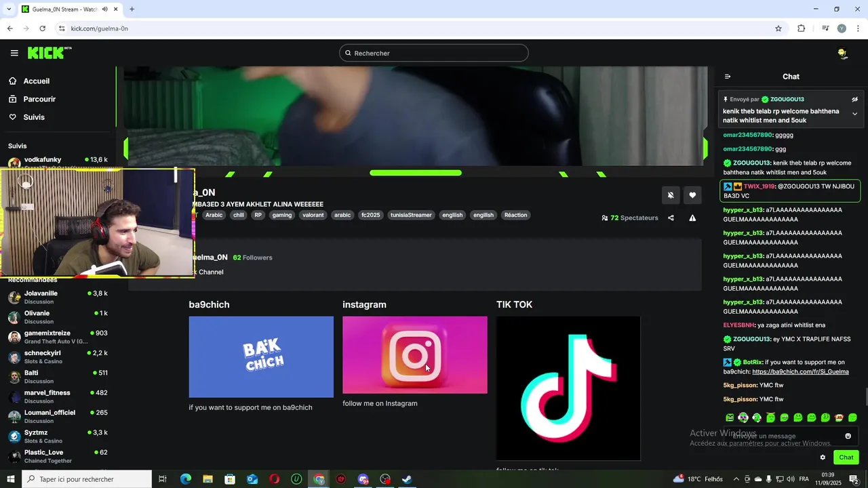Expand the pinned message chevron
The width and height of the screenshot is (868, 488).
click(x=854, y=114)
